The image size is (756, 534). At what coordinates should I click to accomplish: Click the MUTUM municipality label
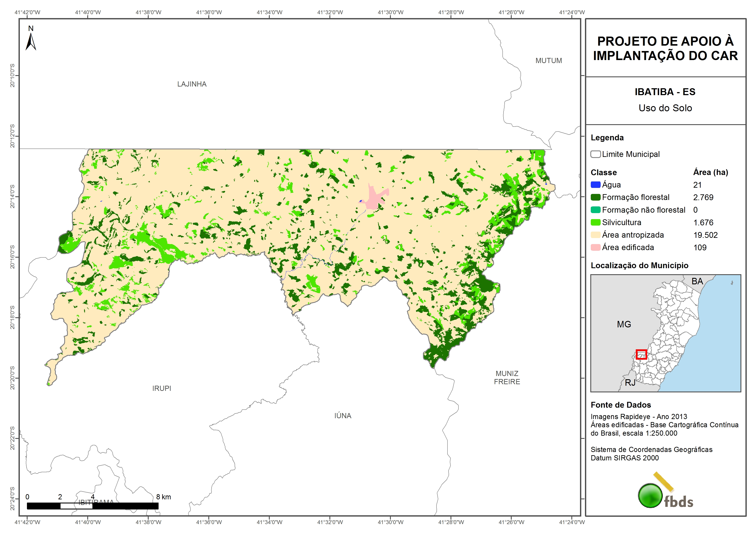[549, 61]
